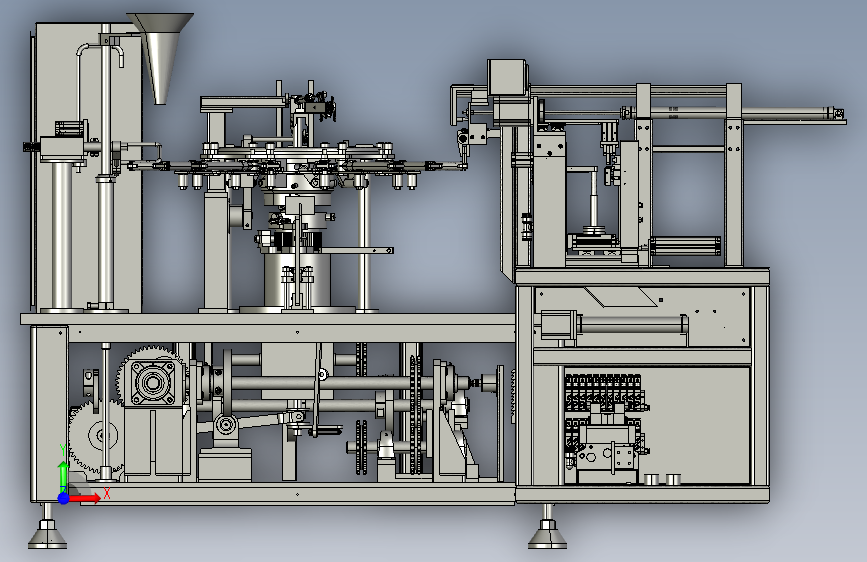Select the long horizontal pneumatic cylinder at top right

[x=733, y=113]
